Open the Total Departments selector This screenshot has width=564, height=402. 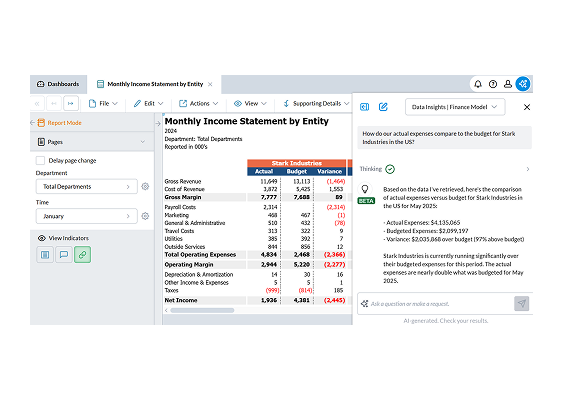(87, 187)
